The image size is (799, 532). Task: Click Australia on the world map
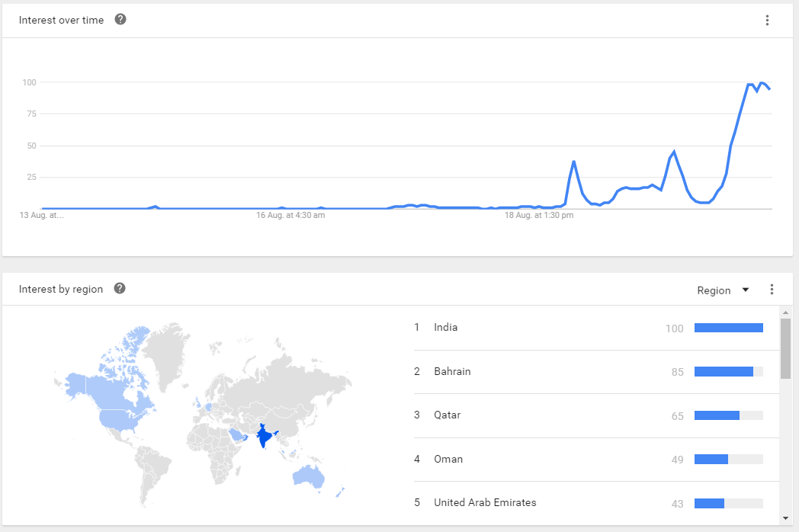click(310, 477)
